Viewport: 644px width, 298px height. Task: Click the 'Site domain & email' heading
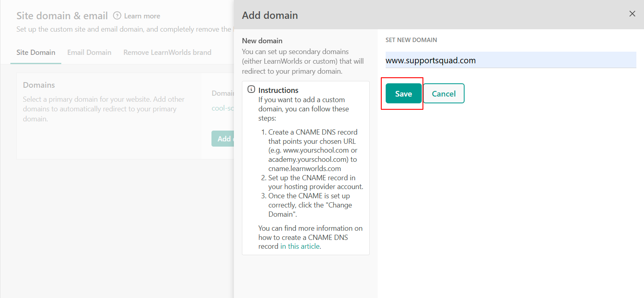[62, 16]
